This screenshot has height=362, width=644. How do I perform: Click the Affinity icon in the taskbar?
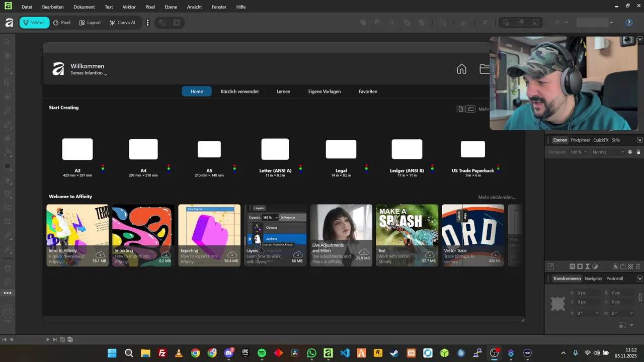pyautogui.click(x=328, y=353)
